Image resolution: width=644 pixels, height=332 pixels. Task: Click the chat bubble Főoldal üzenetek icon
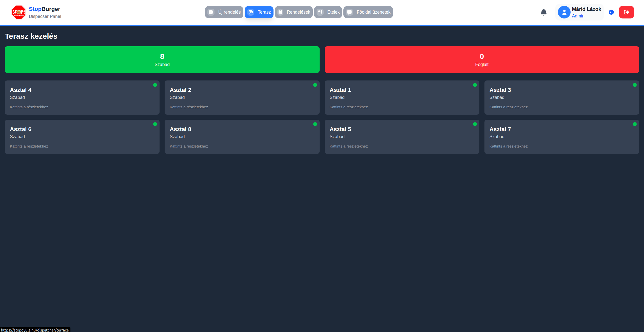(x=349, y=12)
